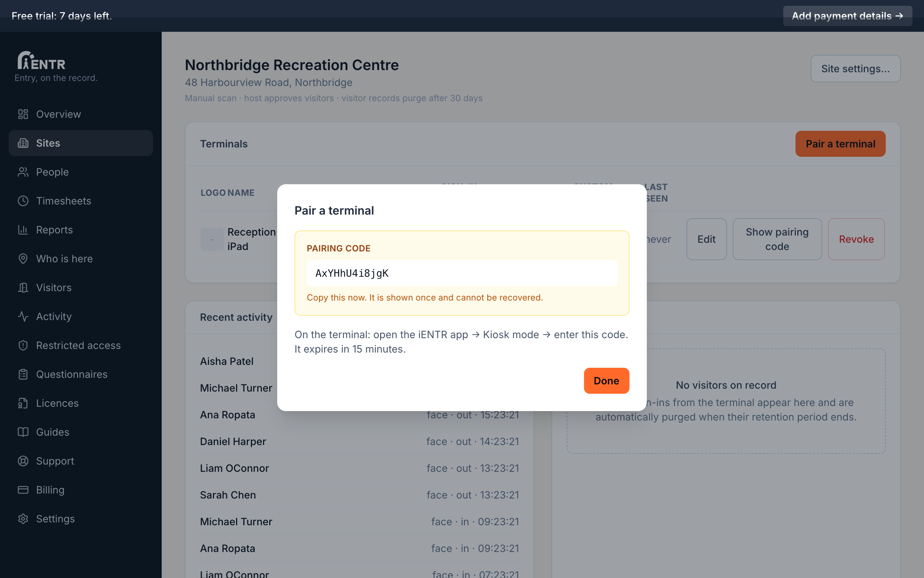Open Timesheets in the sidebar
The height and width of the screenshot is (578, 924).
click(x=80, y=201)
